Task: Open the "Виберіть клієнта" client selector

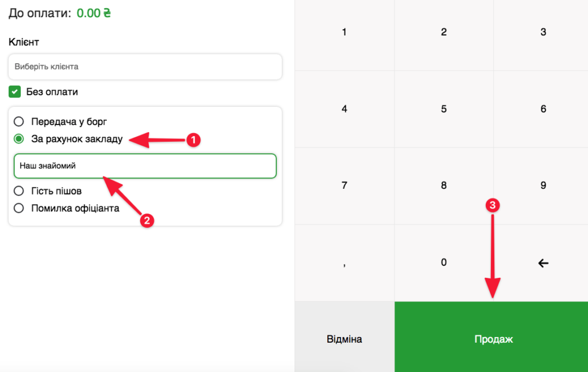Action: click(145, 67)
